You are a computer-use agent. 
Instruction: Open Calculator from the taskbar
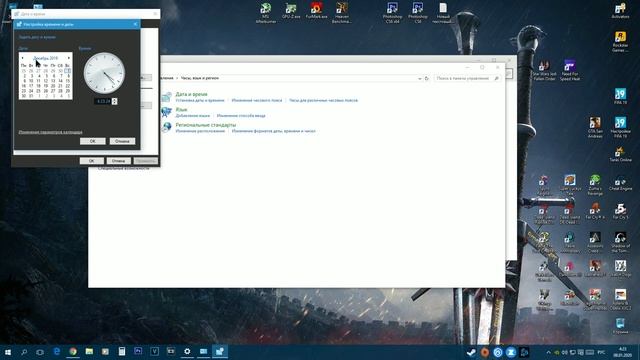122,352
